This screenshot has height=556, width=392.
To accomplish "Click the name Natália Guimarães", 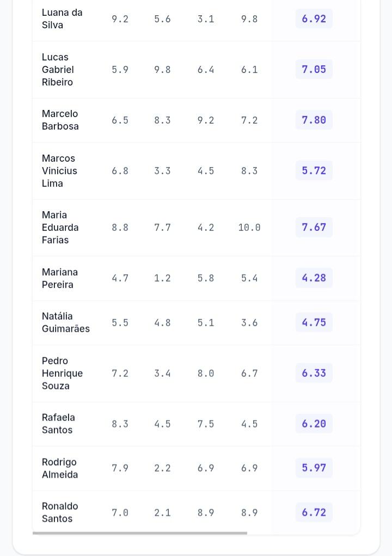I will click(65, 322).
